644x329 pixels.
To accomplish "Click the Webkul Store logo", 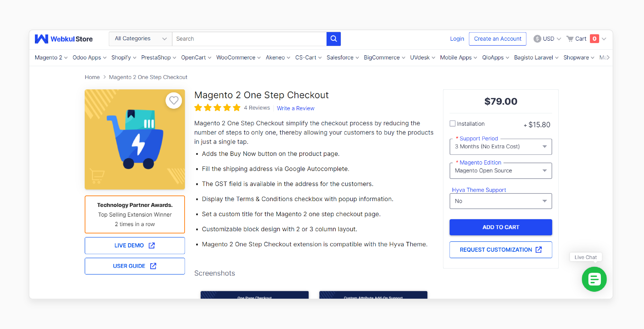I will [64, 39].
